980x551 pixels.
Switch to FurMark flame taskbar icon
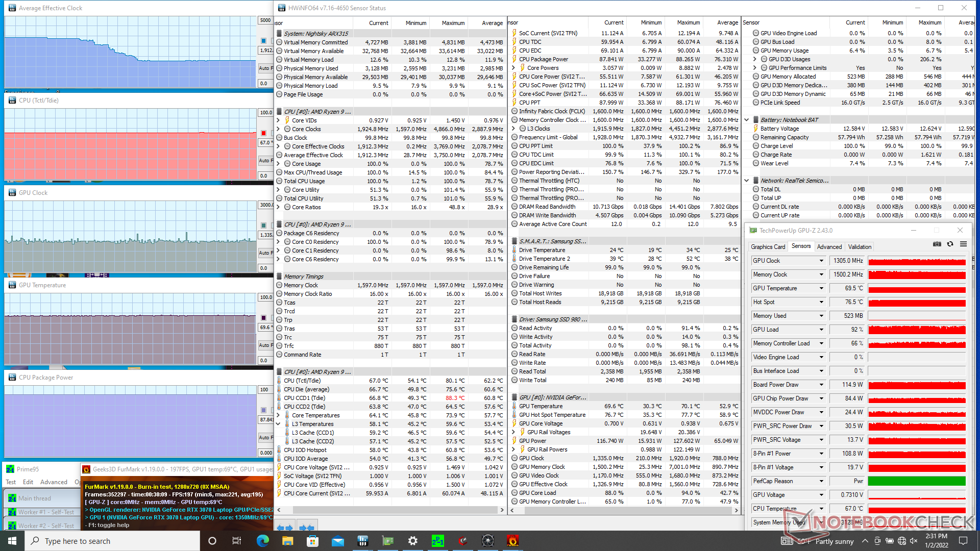(x=512, y=541)
